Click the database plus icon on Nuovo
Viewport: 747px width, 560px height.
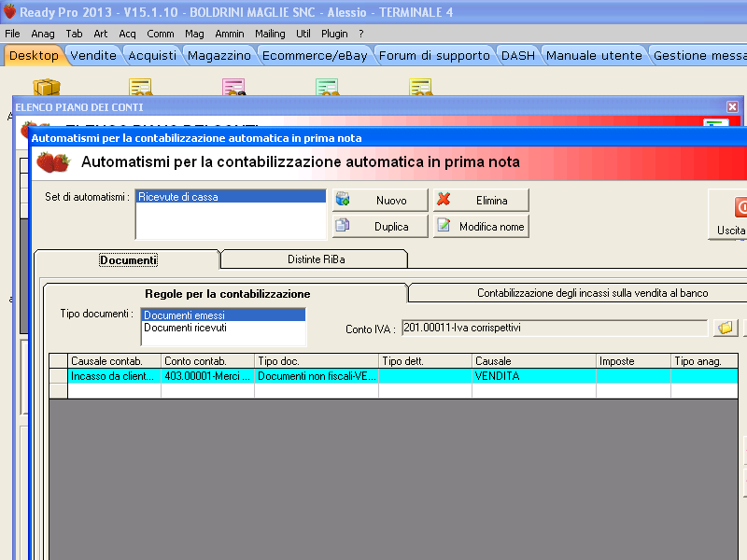tap(343, 199)
